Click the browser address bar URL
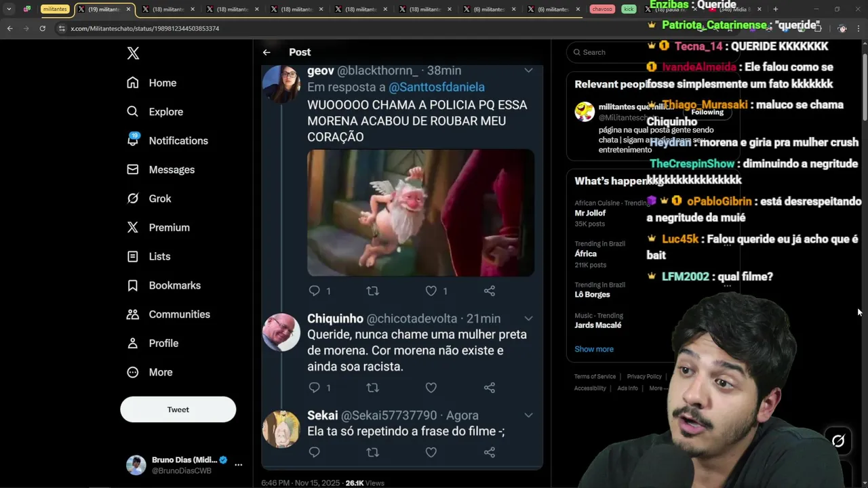The height and width of the screenshot is (488, 868). [x=144, y=28]
